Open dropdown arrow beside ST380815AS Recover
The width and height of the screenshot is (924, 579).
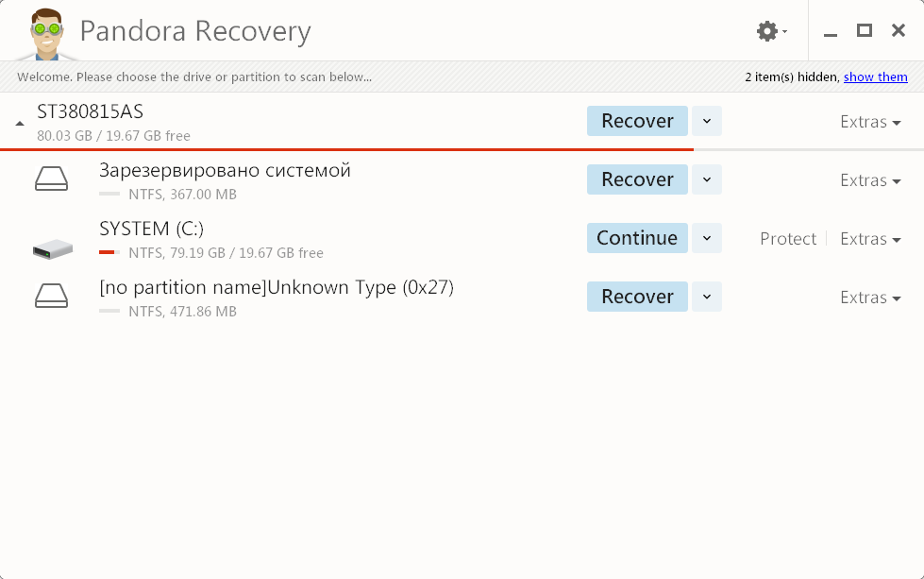(707, 121)
